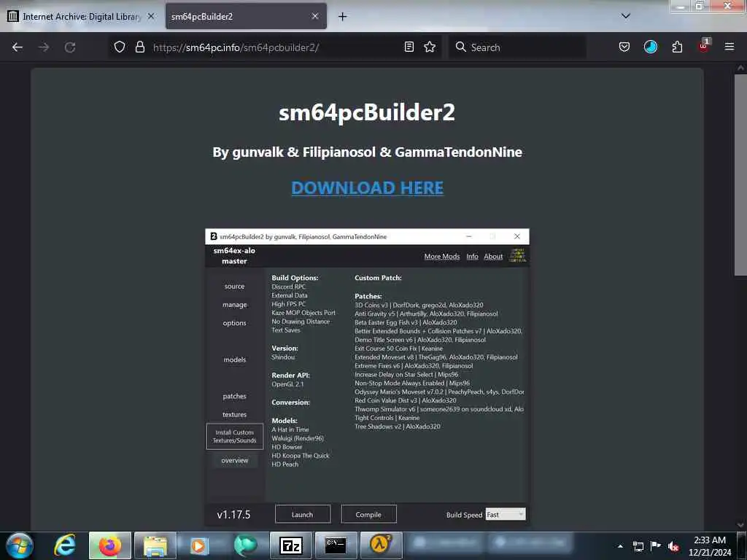
Task: Close the sm64pcBuilder2 tab
Action: tap(315, 16)
